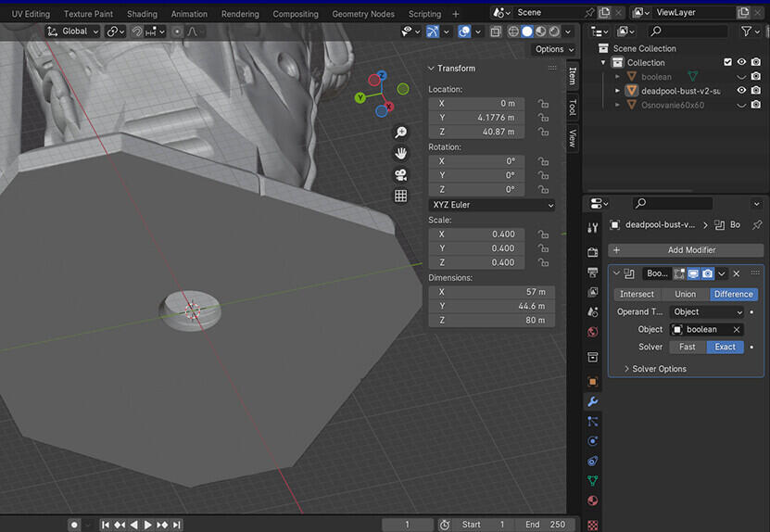Open the viewport Options dropdown

(554, 49)
